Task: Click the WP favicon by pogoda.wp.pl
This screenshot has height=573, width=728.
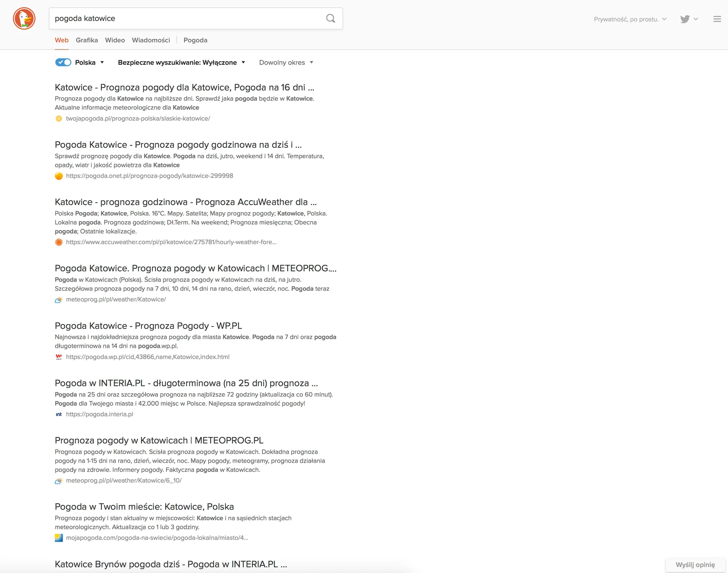Action: point(59,357)
